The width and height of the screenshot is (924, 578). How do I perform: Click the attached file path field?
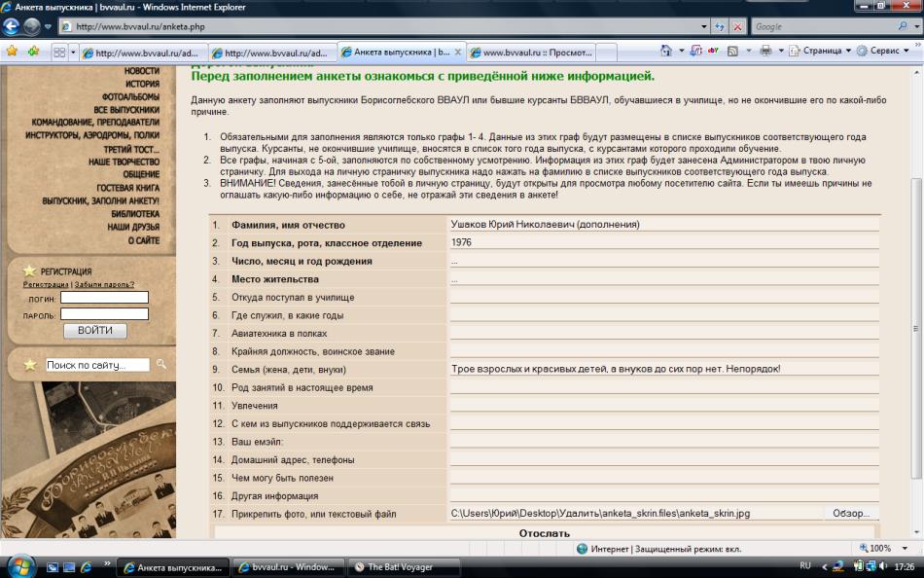pos(636,513)
